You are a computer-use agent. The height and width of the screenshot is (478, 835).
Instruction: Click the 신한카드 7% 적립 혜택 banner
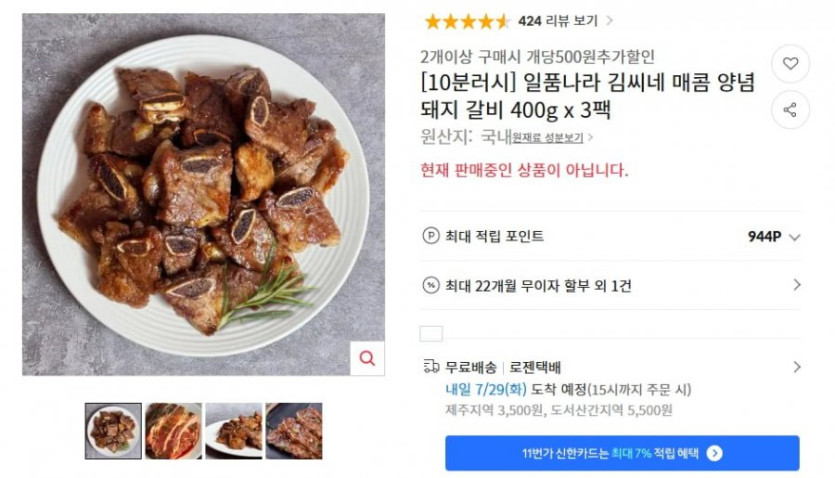click(621, 453)
